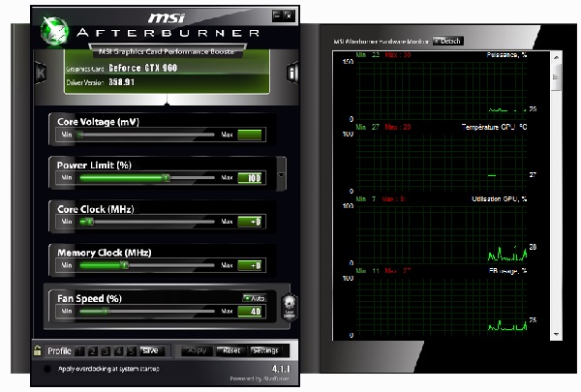Click the Puissance % graph
This screenshot has width=581, height=392.
pyautogui.click(x=442, y=90)
